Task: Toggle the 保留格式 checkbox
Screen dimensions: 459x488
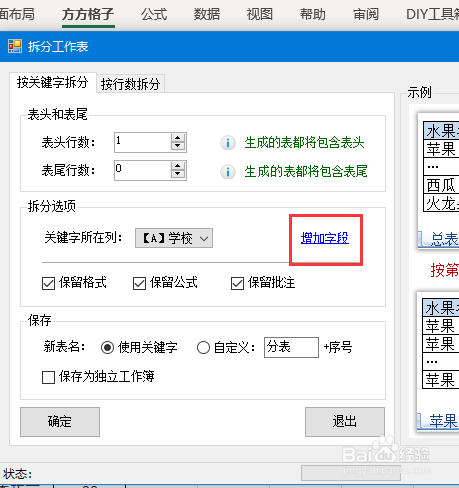Action: pos(48,283)
